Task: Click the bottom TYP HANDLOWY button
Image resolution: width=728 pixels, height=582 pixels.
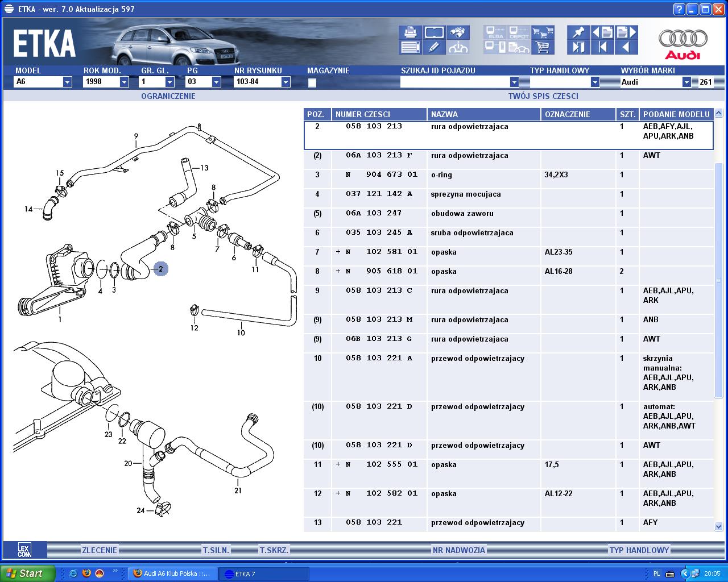Action: [639, 550]
